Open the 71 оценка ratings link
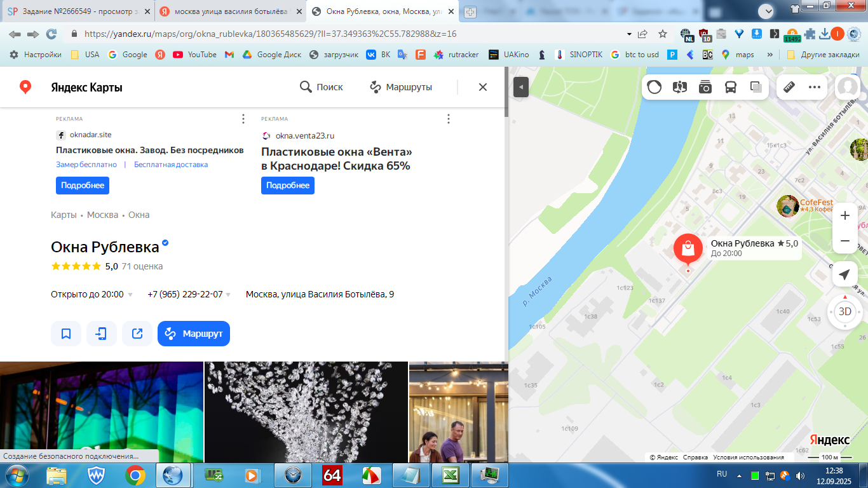Image resolution: width=868 pixels, height=488 pixels. click(142, 266)
